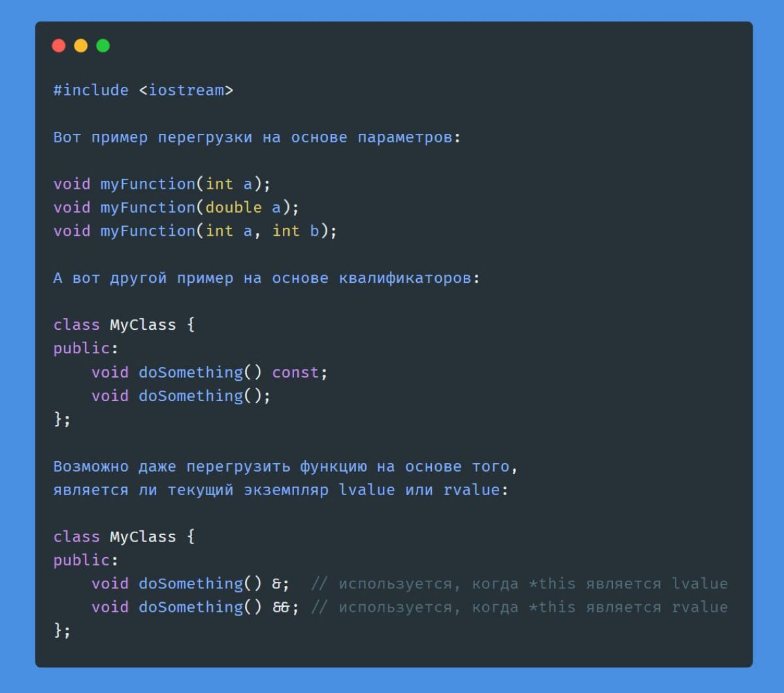Click the word 'квалификаторов' in the text

tap(405, 278)
